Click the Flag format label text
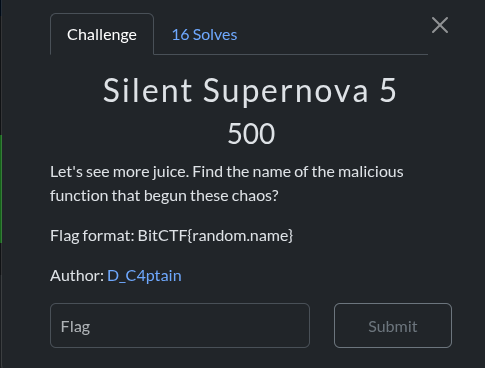Viewport: 485px width, 368px height. coord(92,236)
